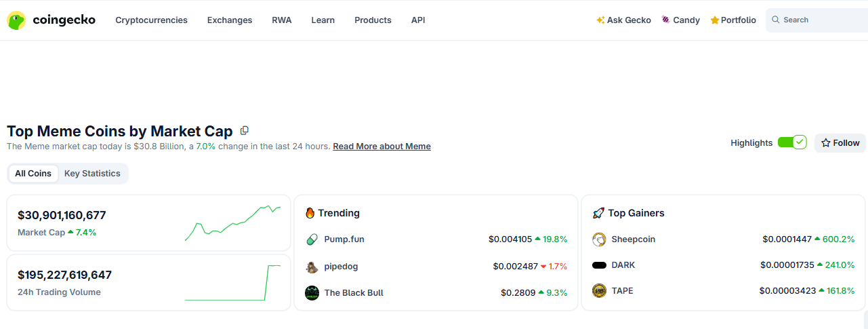Click The Black Bull coin icon
868x329 pixels.
(312, 293)
